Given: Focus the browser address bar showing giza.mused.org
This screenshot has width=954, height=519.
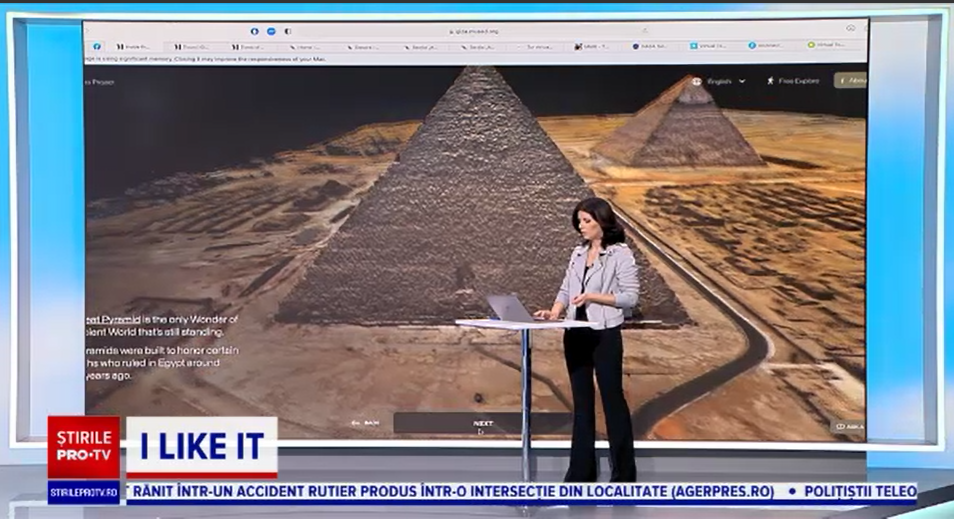Looking at the screenshot, I should (473, 31).
